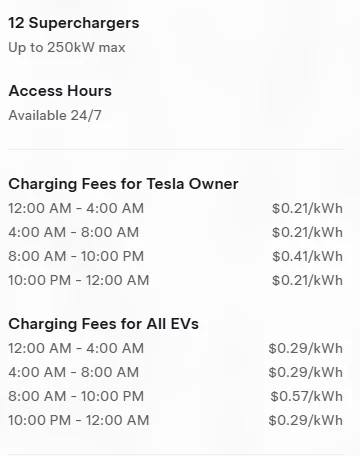The image size is (360, 456).
Task: Select Tesla Owner 12:00 AM - 4:00 AM row
Action: 176,208
